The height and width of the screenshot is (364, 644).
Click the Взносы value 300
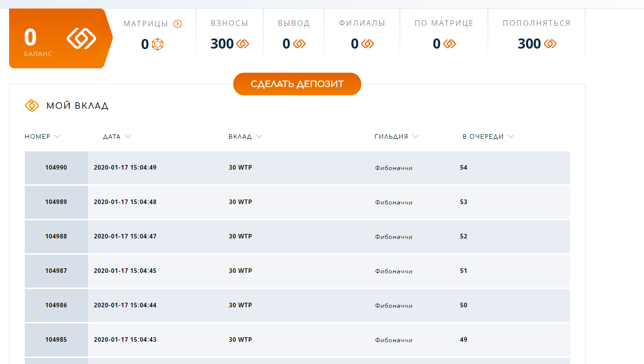[222, 44]
